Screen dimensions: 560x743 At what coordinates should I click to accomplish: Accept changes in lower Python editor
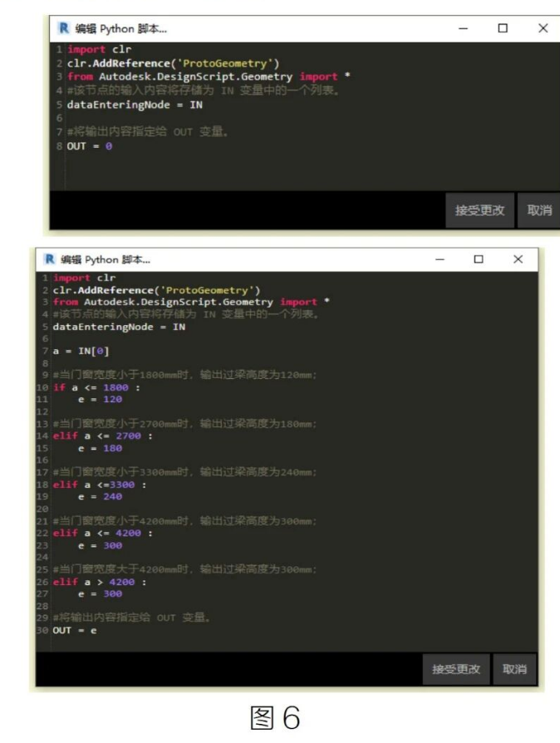pyautogui.click(x=456, y=669)
